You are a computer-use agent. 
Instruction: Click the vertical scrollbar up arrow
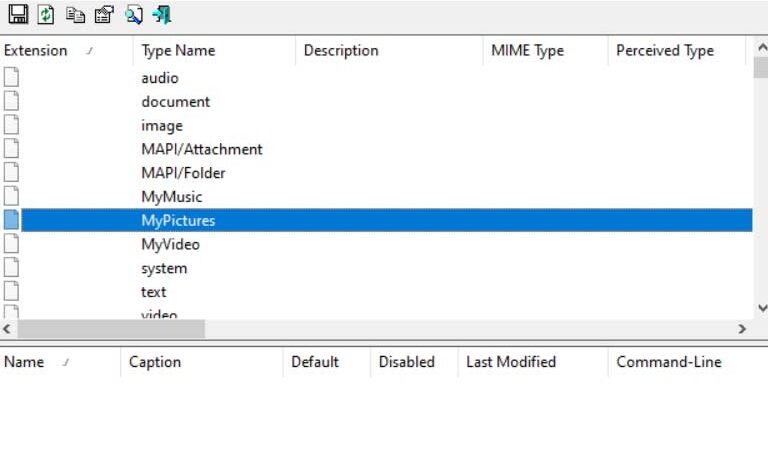(x=762, y=47)
